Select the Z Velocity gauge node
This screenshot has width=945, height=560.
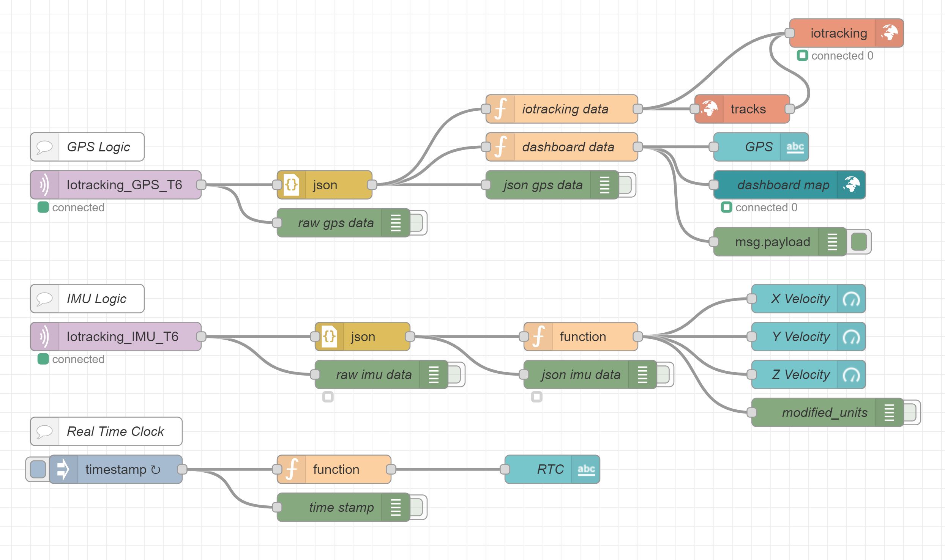coord(800,374)
